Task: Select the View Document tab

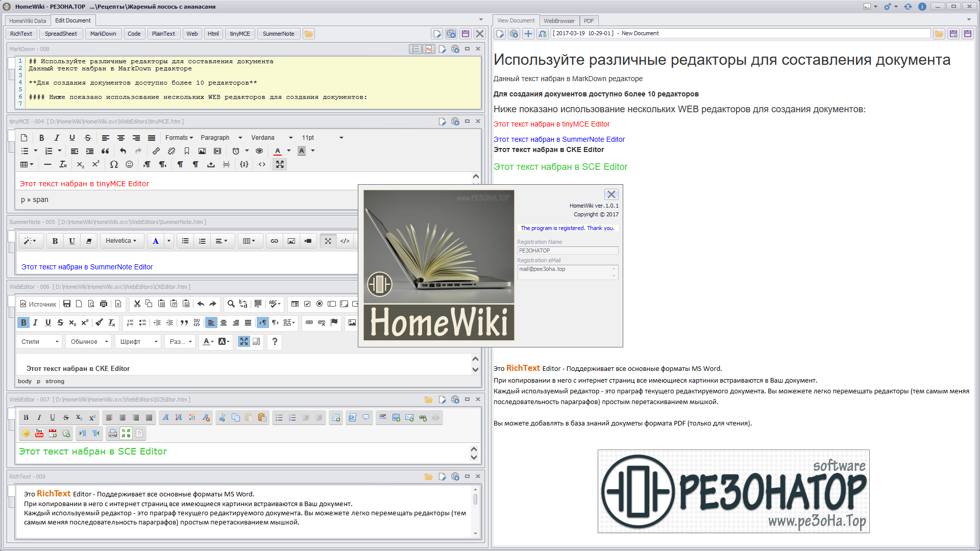Action: pyautogui.click(x=516, y=20)
